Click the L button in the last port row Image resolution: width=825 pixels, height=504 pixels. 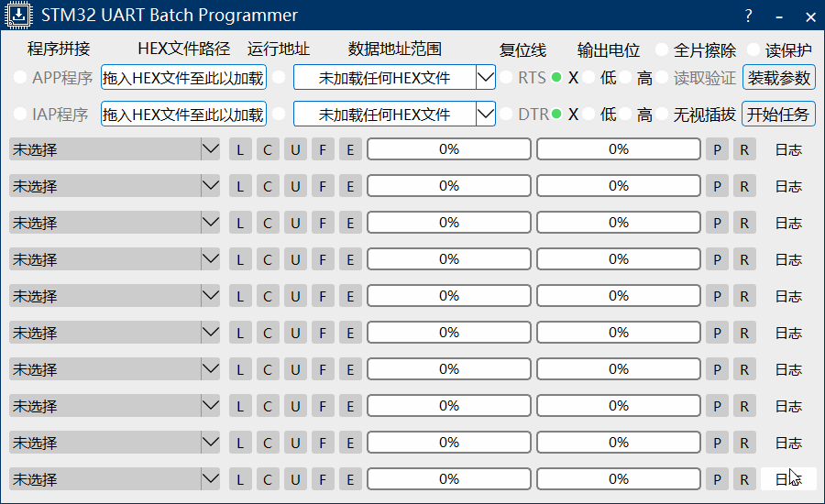[x=240, y=479]
